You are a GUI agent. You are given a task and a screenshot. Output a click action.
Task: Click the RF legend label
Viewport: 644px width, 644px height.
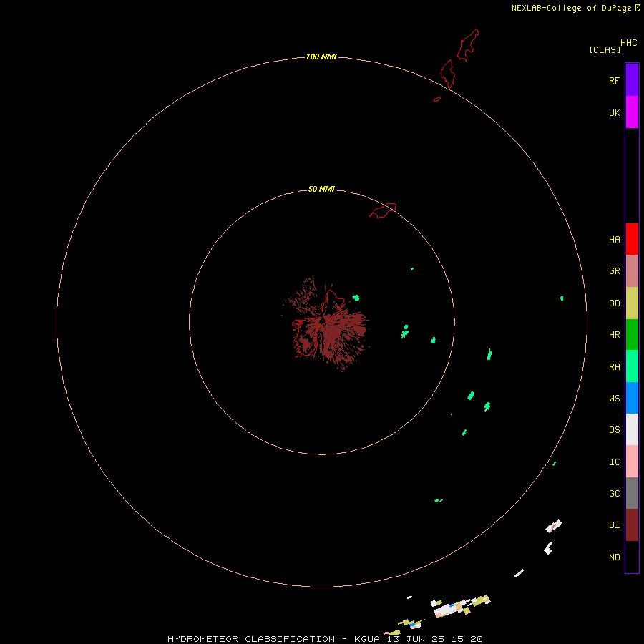[x=614, y=80]
